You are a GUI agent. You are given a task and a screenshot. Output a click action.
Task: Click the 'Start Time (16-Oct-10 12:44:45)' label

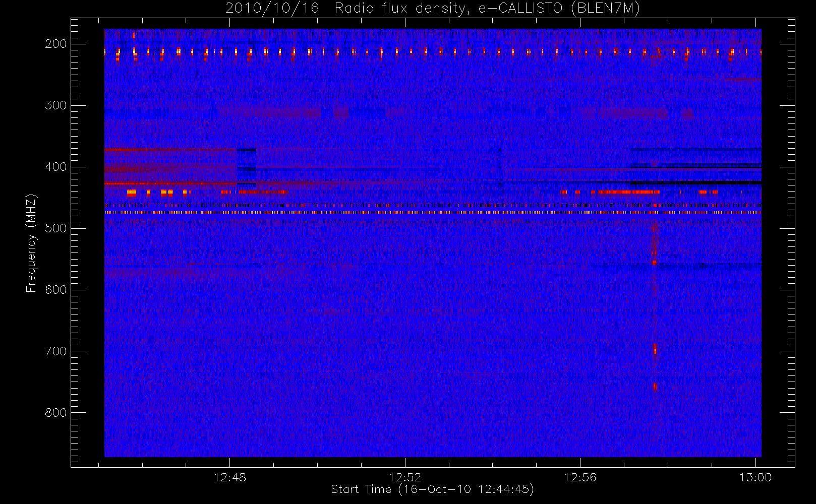coord(432,489)
